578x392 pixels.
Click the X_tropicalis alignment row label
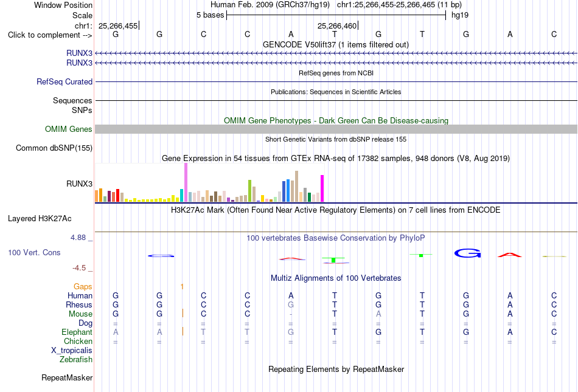click(x=72, y=351)
